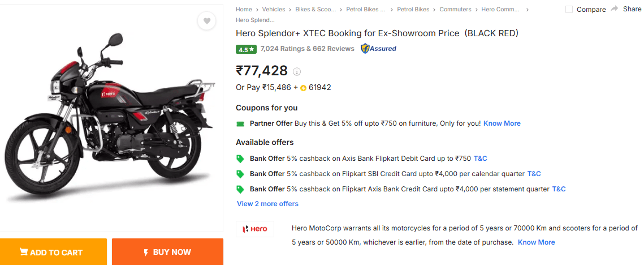Add bike to wishlist with heart icon
This screenshot has width=644, height=265.
(x=207, y=22)
